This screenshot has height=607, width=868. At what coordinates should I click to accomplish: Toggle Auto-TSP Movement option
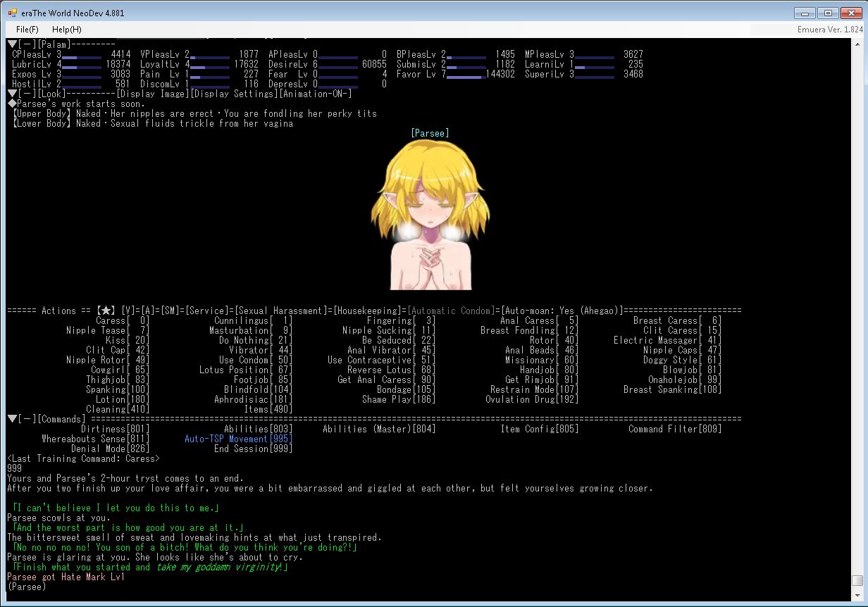click(x=238, y=439)
